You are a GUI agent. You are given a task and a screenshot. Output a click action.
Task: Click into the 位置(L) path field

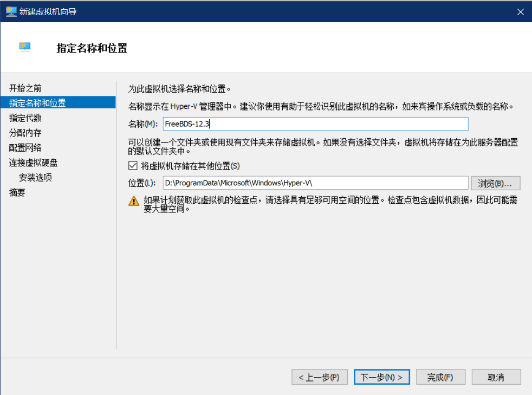pyautogui.click(x=315, y=183)
